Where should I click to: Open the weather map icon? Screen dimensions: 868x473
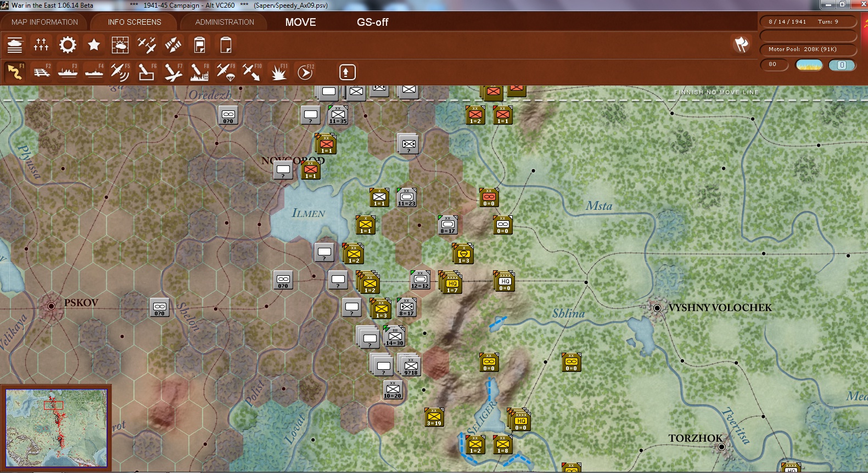point(120,45)
